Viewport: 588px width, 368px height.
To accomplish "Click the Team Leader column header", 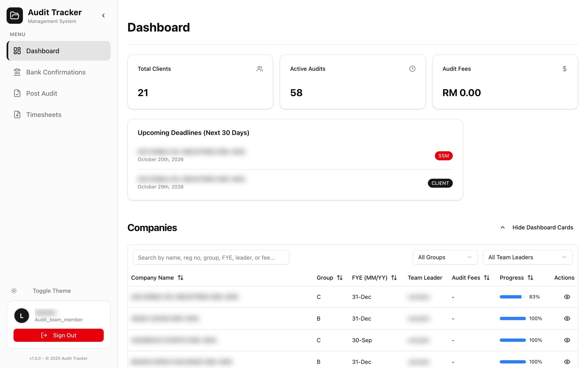I will pos(425,278).
